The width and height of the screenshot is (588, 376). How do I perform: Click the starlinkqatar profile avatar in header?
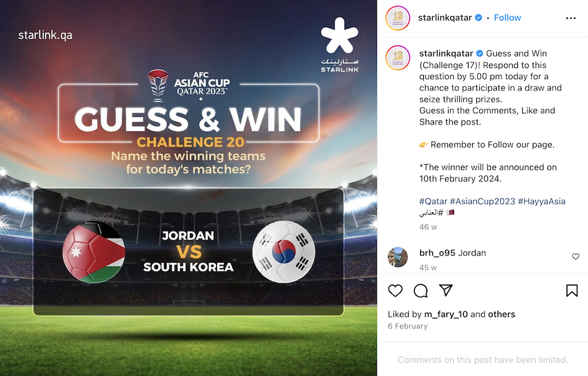[x=398, y=18]
